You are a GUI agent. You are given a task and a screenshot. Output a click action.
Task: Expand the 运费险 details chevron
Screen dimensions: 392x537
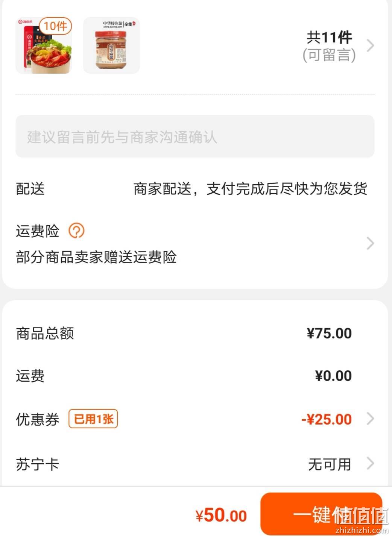click(x=371, y=243)
